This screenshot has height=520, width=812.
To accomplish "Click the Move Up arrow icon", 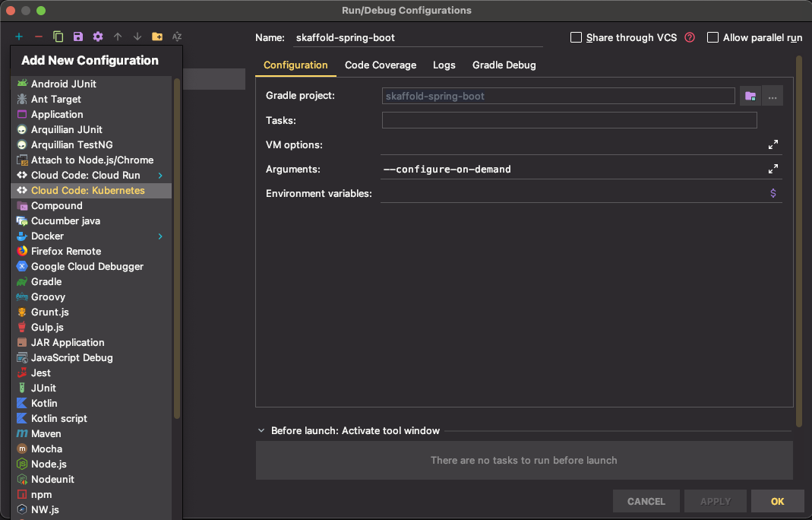I will 118,36.
